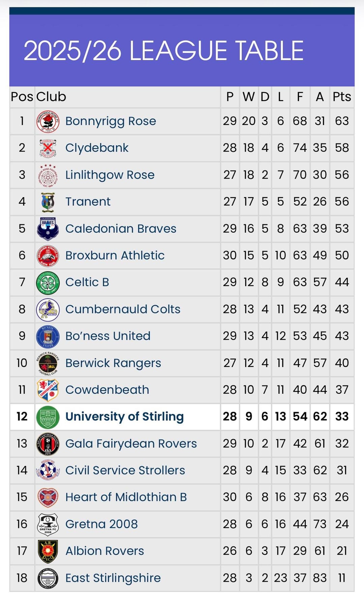
Task: Click the Albion Rovers shield crest
Action: (48, 551)
